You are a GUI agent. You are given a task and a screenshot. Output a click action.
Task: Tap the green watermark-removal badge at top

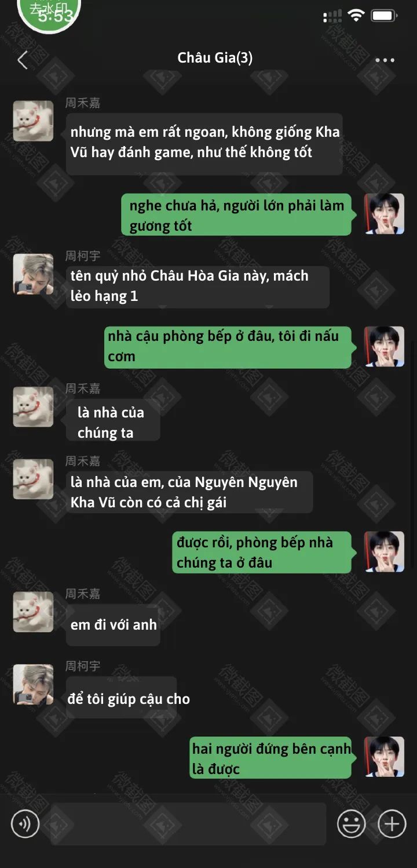pos(49,13)
